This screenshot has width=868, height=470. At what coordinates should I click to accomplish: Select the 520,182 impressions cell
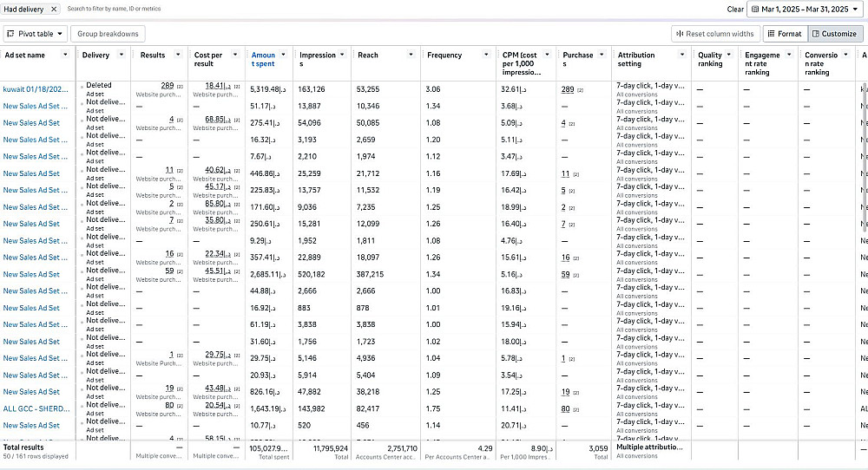[x=312, y=274]
